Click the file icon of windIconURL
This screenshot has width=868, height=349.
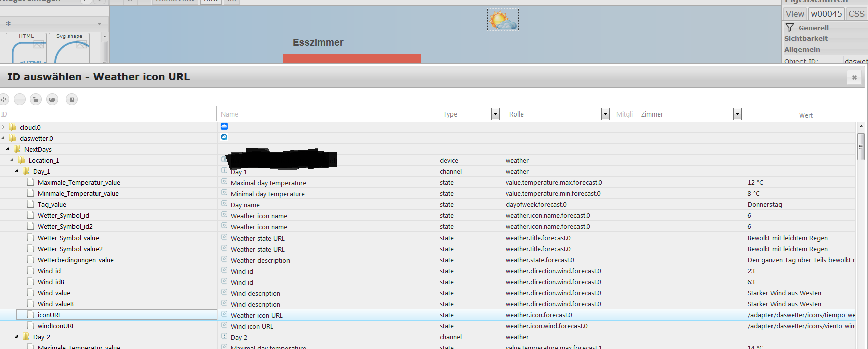pyautogui.click(x=31, y=326)
